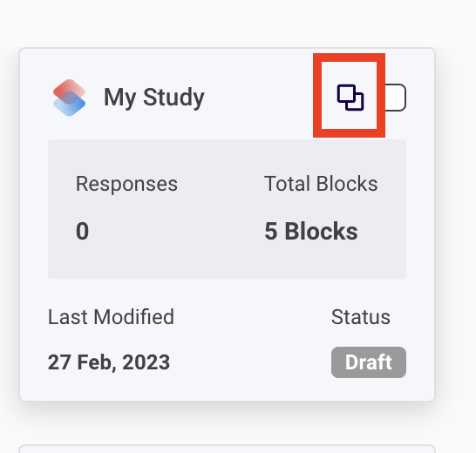This screenshot has height=453, width=476.
Task: Select the Last Modified label
Action: [111, 317]
